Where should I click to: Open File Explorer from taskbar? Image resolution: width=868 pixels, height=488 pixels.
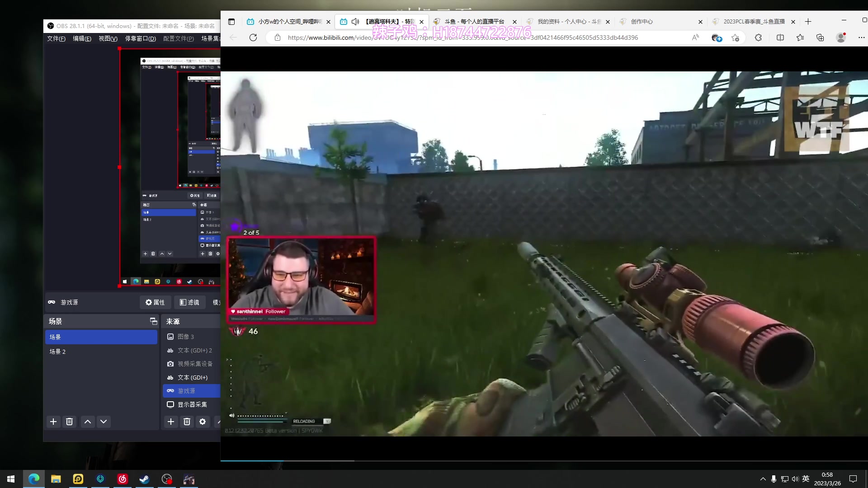(x=56, y=479)
